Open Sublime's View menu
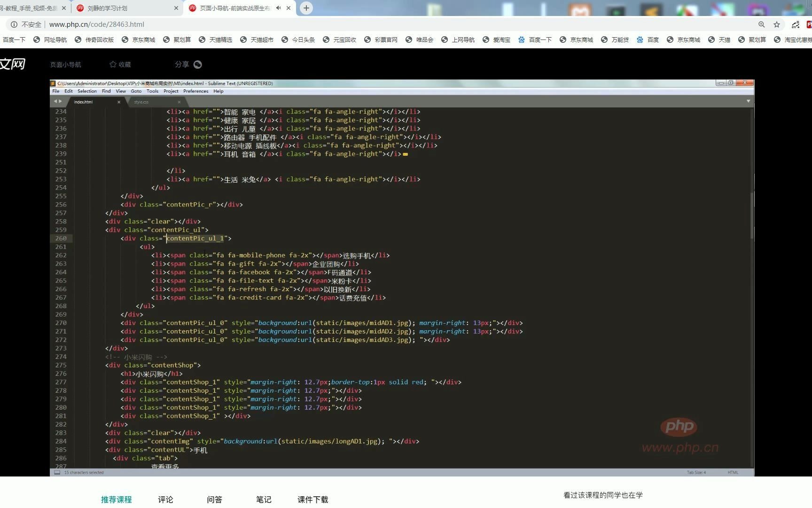The height and width of the screenshot is (508, 812). pyautogui.click(x=121, y=91)
